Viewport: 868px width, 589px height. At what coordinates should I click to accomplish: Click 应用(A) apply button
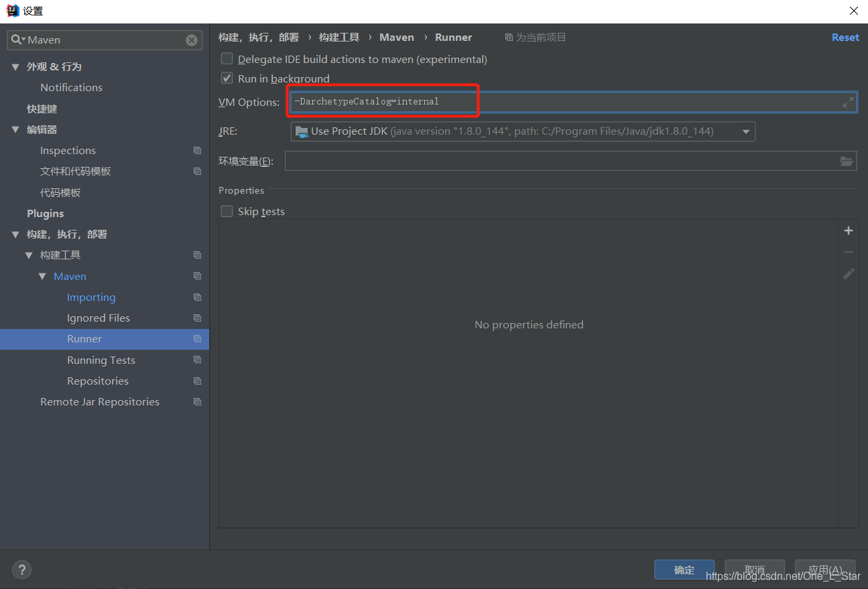point(825,570)
